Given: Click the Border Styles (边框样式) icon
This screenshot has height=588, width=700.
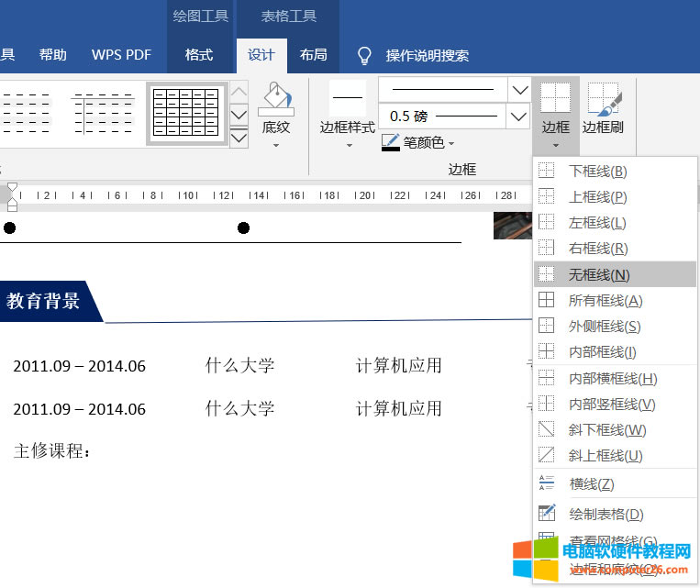Looking at the screenshot, I should pos(347,98).
